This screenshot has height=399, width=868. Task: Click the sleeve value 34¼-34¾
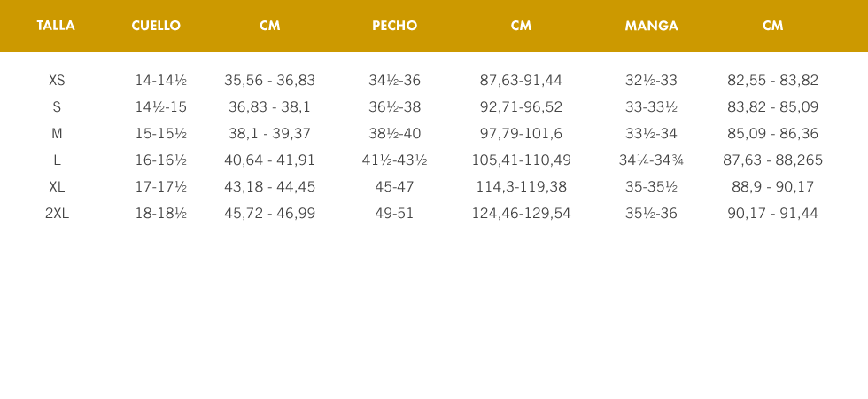tap(651, 160)
